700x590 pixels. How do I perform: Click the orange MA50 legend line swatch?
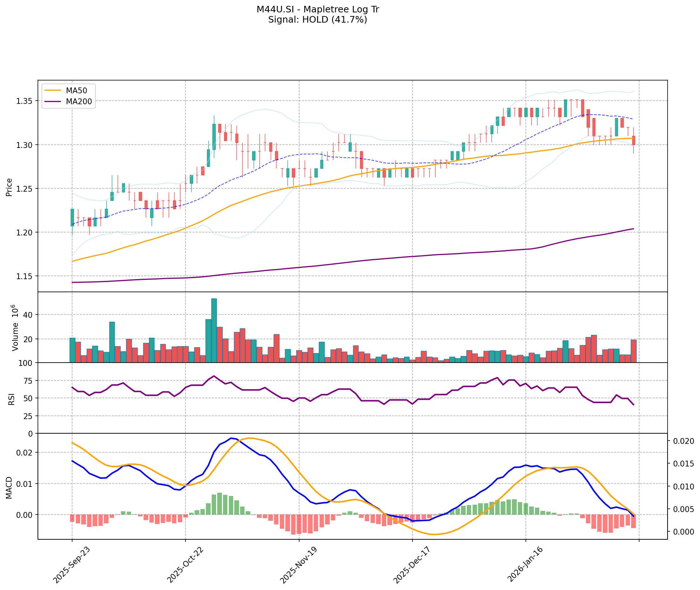(52, 91)
